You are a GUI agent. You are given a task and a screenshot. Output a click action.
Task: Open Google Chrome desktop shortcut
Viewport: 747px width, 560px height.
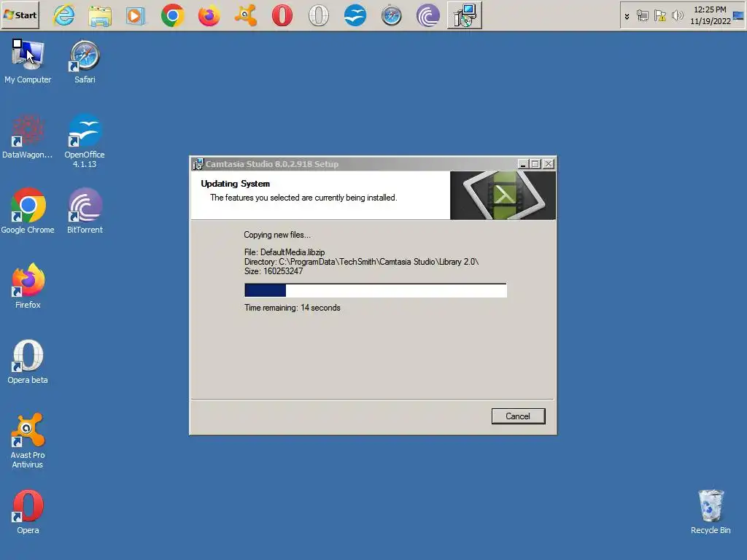(x=28, y=211)
